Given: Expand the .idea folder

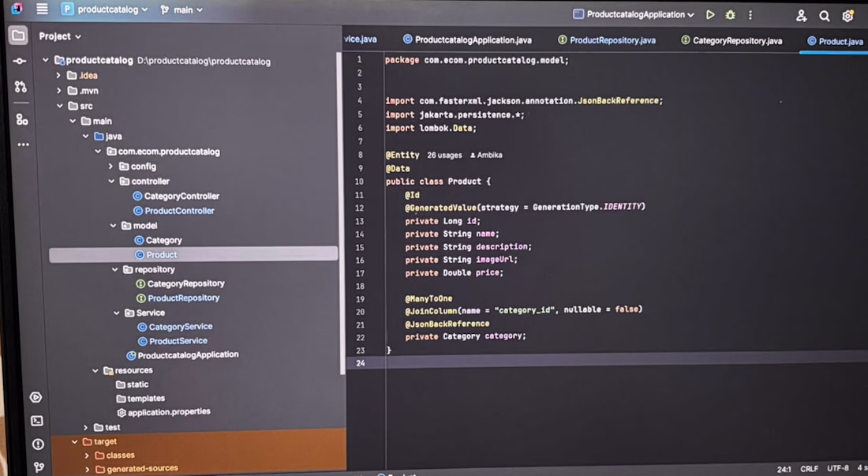Looking at the screenshot, I should click(58, 75).
